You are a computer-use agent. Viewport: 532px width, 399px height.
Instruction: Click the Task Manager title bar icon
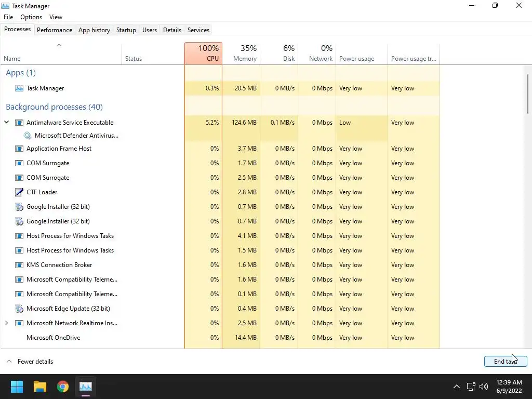pos(5,6)
